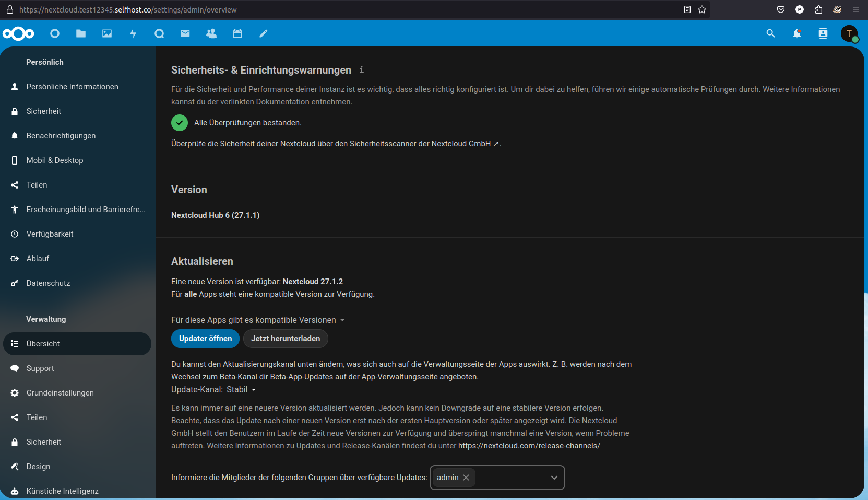Screen dimensions: 868x500
Task: Open the Activity lightning bolt icon
Action: pos(133,33)
